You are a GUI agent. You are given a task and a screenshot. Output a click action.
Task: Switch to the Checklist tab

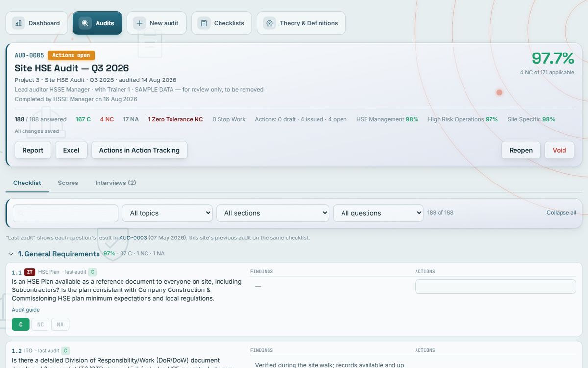[27, 183]
